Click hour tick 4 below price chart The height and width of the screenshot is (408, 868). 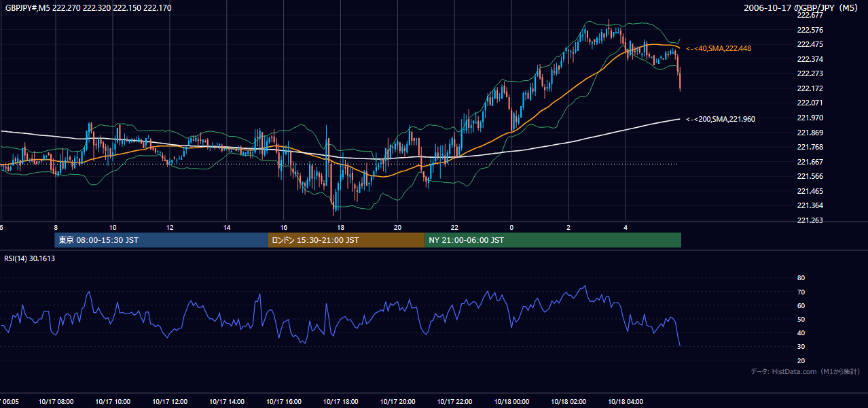pyautogui.click(x=626, y=227)
